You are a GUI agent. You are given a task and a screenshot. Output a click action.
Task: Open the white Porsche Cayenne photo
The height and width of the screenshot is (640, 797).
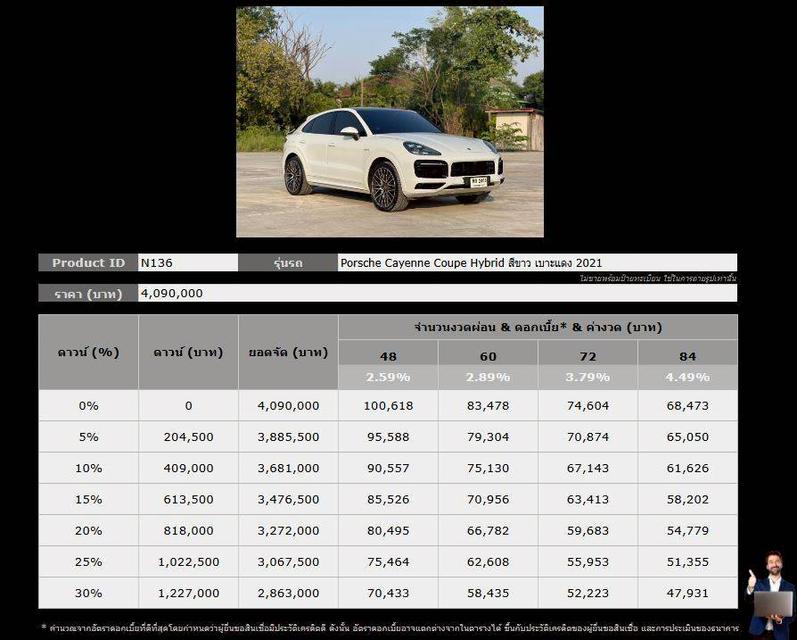pos(390,122)
